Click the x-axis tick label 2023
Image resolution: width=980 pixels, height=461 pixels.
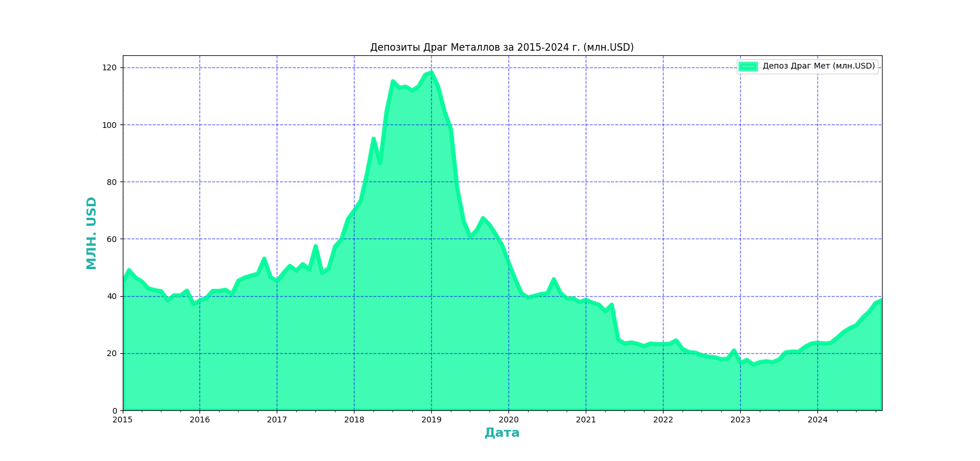pyautogui.click(x=740, y=420)
